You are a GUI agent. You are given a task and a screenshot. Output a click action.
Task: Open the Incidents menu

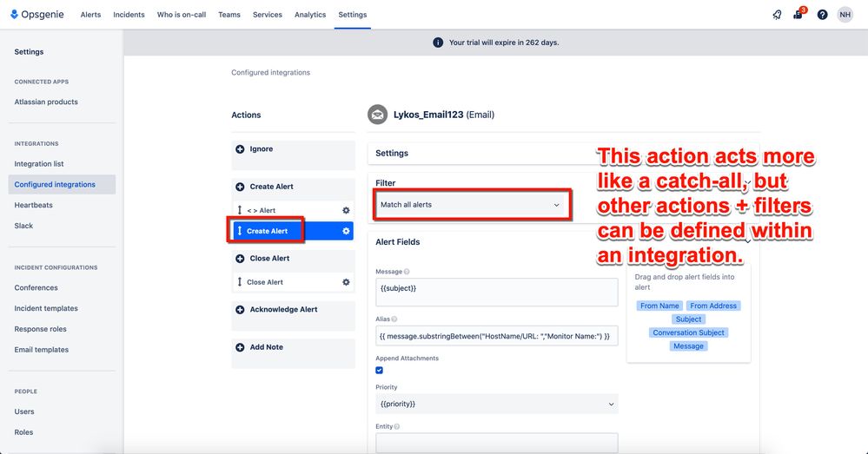point(129,15)
